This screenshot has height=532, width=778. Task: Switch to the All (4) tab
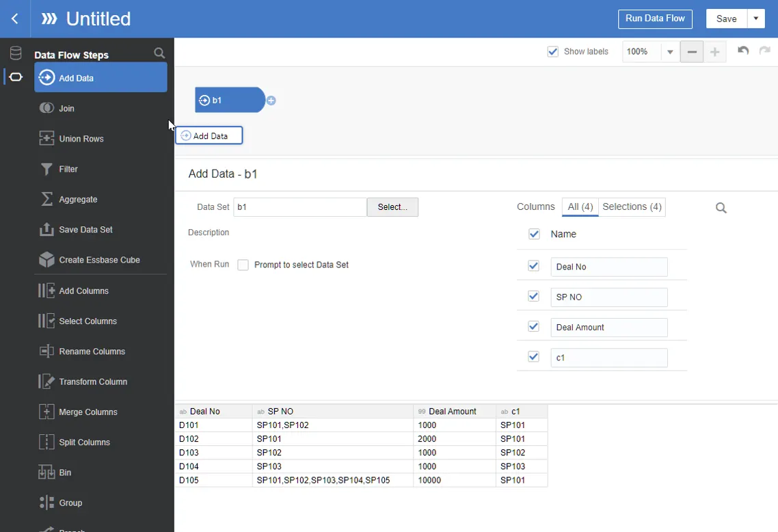click(580, 207)
